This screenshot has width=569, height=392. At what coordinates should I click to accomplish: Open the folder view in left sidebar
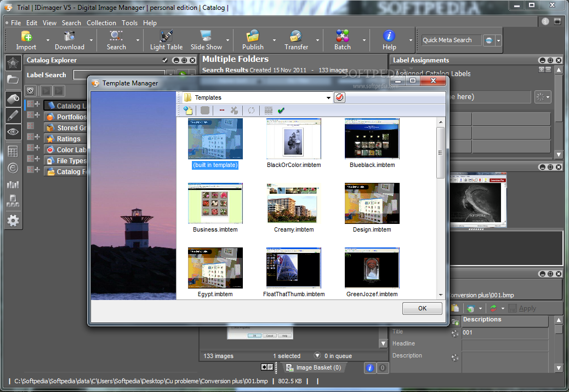click(x=13, y=79)
